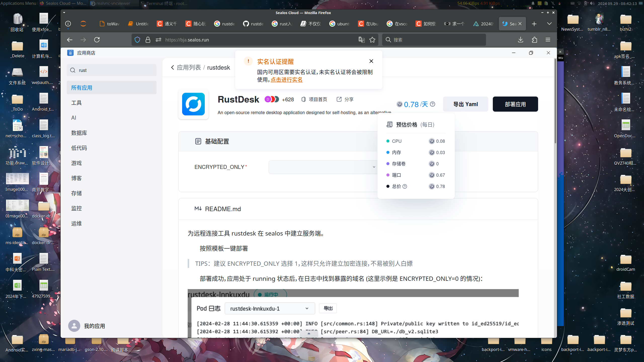Expand the 基础配置 (Basic Configuration) section
Viewport: 644px width, 362px height.
217,141
